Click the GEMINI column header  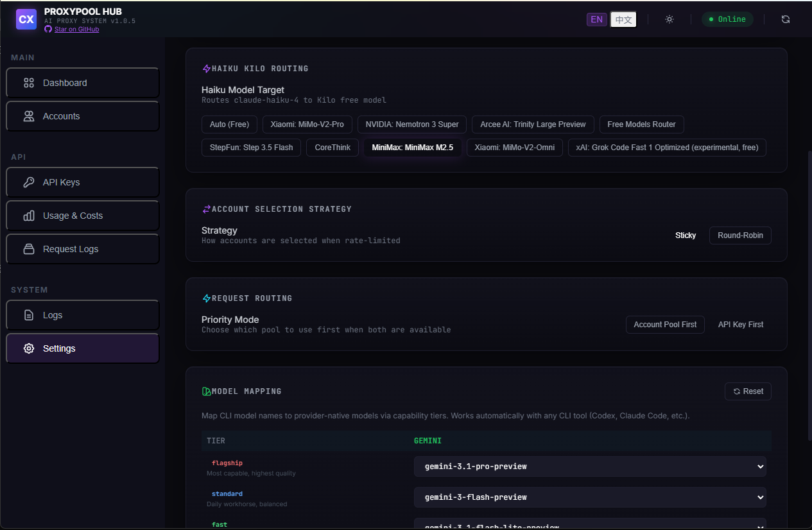(428, 441)
